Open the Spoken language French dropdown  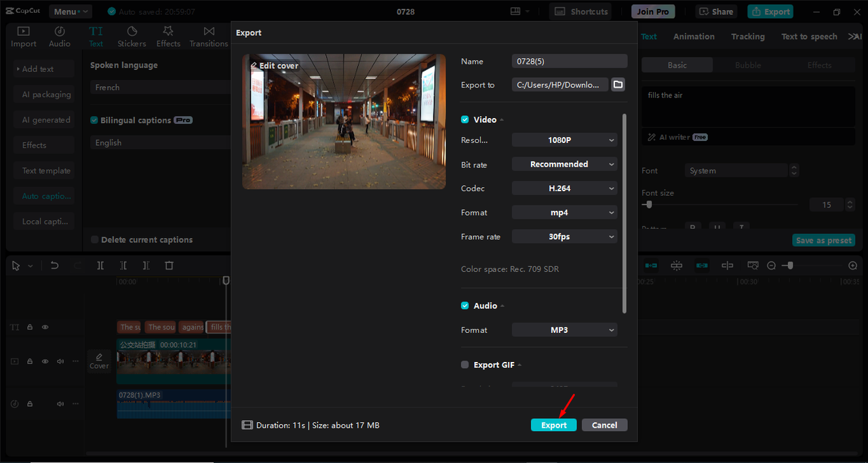click(160, 87)
